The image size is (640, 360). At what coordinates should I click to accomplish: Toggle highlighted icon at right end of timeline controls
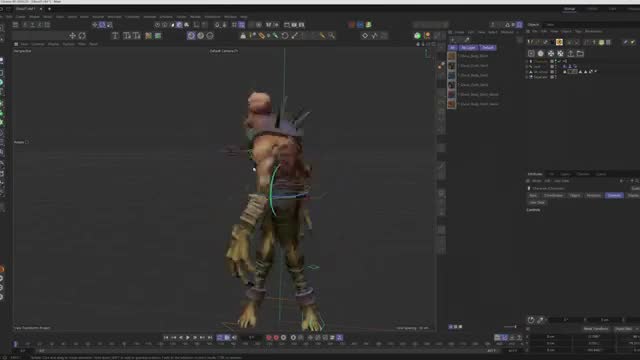tap(340, 338)
